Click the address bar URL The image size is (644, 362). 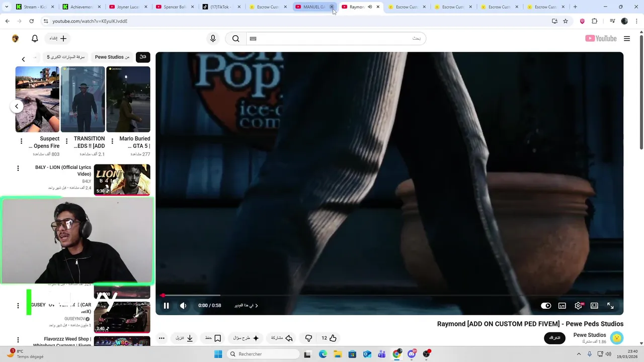click(90, 21)
